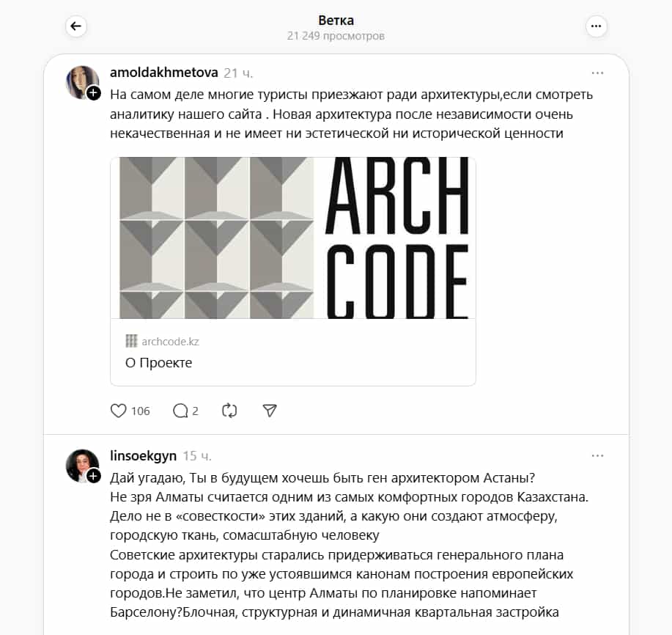
Task: Open thread options menu at top right
Action: [x=596, y=26]
